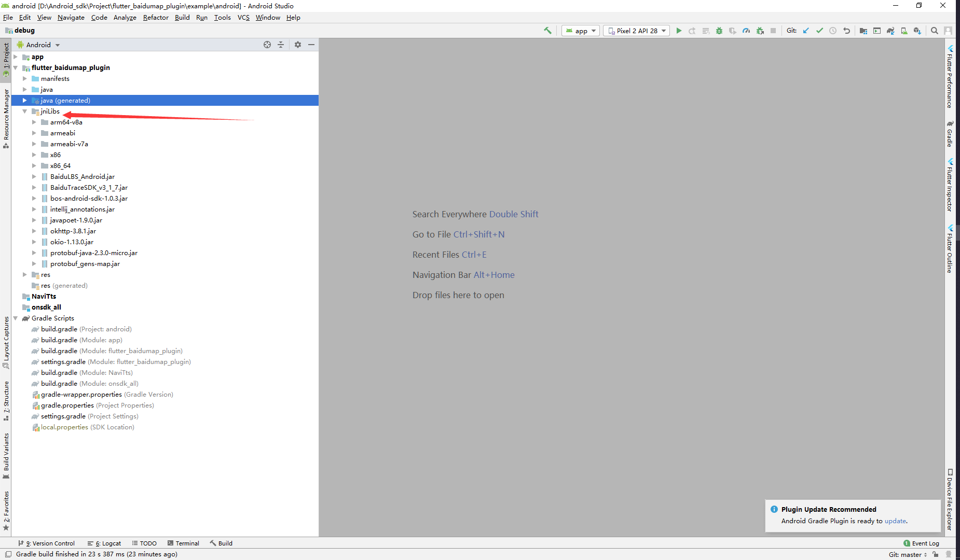Select BaiduLBS_Android.jar in tree
Image resolution: width=960 pixels, height=560 pixels.
point(82,177)
